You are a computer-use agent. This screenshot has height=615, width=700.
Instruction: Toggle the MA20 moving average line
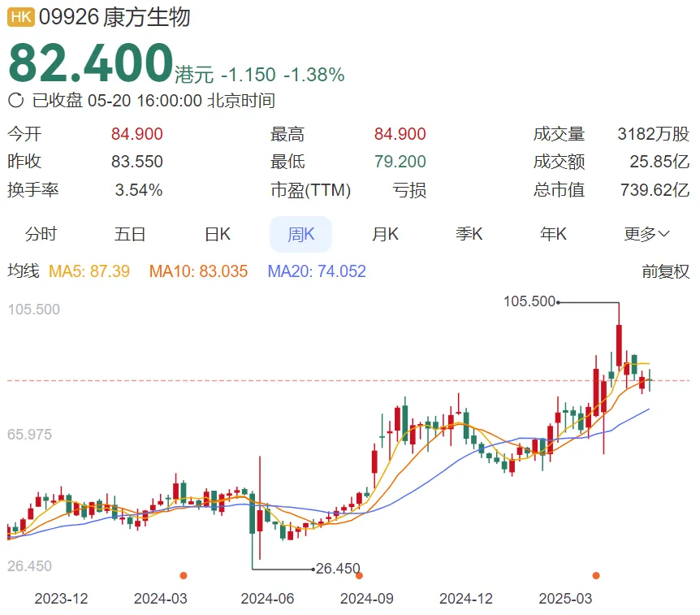317,271
